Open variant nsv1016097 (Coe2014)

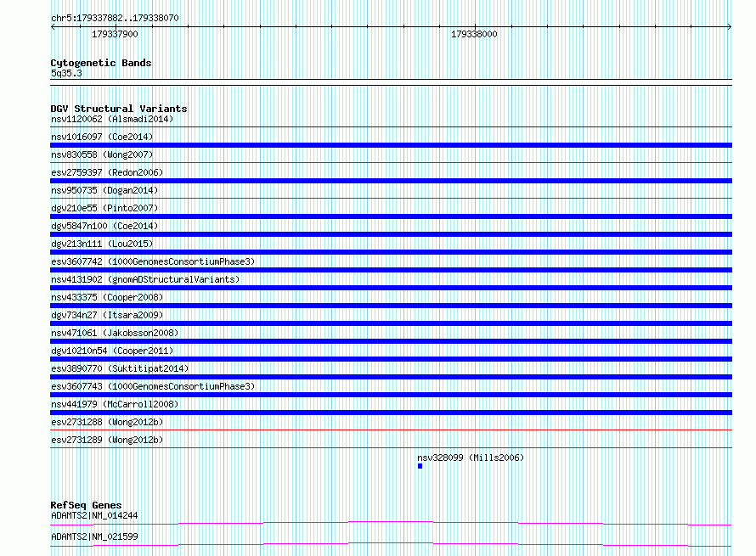102,137
